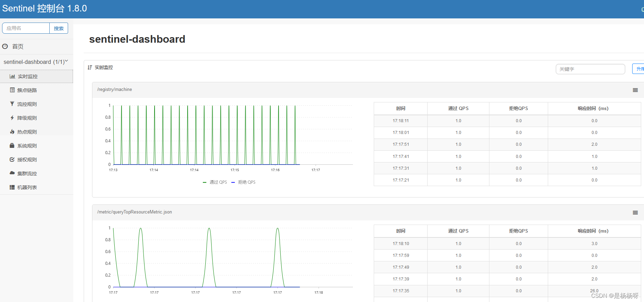Click the 17:17:39 time cell
The image size is (644, 302).
point(401,279)
